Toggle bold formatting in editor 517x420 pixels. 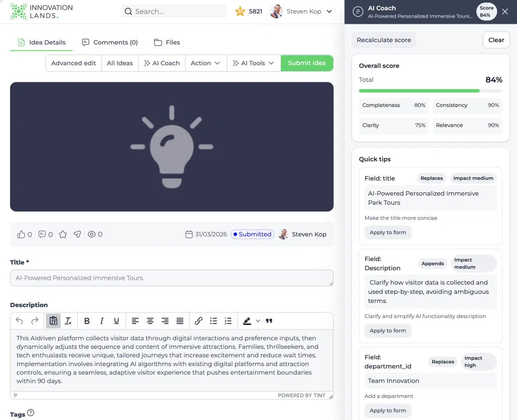click(87, 321)
